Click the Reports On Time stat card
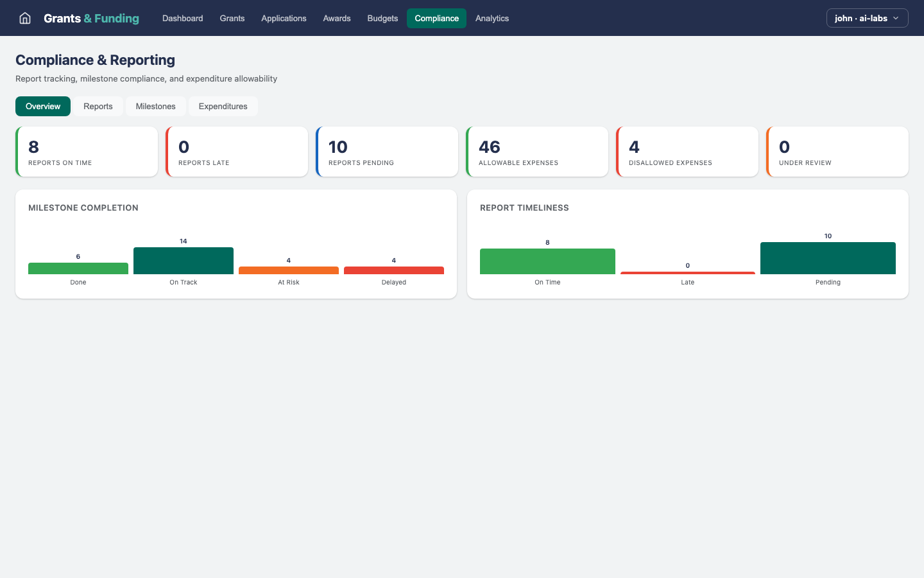This screenshot has height=578, width=924. coord(86,151)
